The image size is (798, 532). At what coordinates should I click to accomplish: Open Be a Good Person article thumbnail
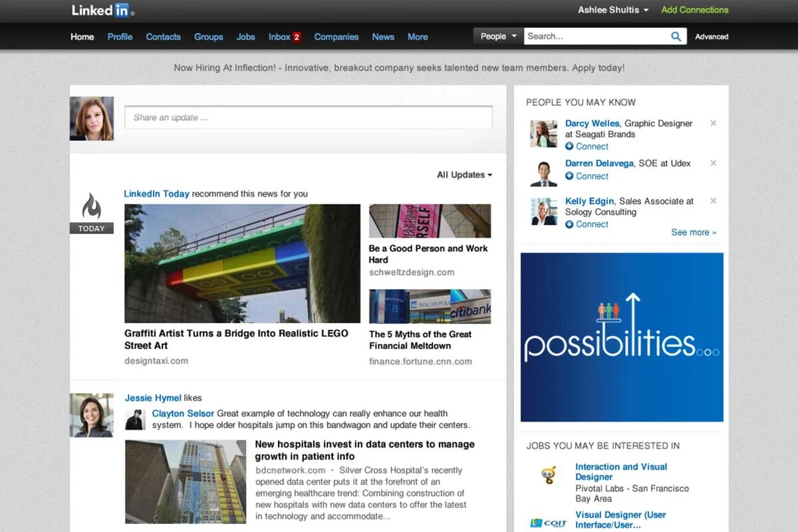tap(430, 221)
